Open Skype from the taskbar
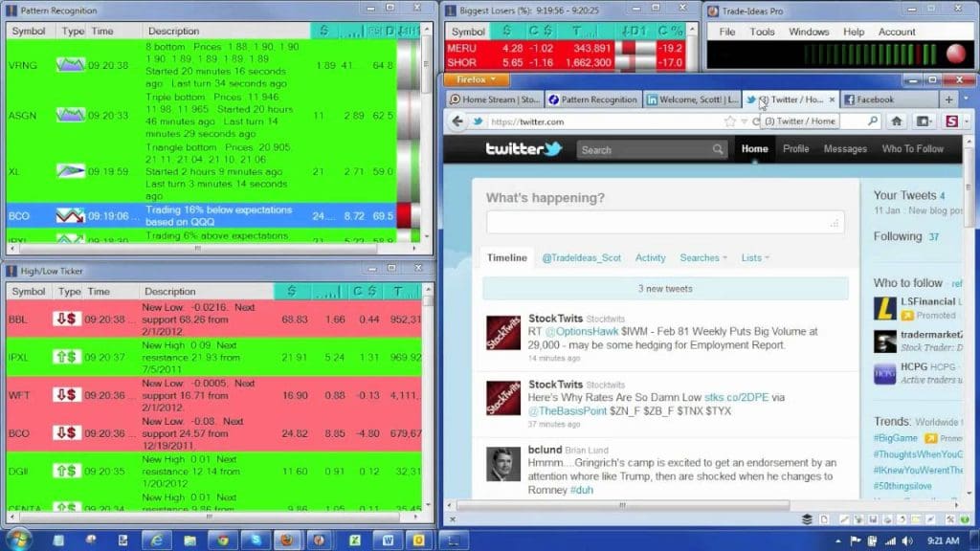This screenshot has width=980, height=551. pos(255,540)
